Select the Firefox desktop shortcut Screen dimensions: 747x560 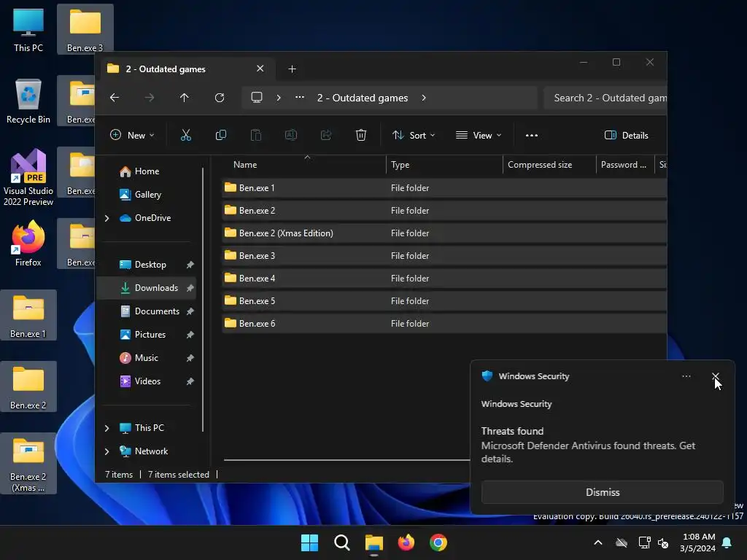point(28,244)
